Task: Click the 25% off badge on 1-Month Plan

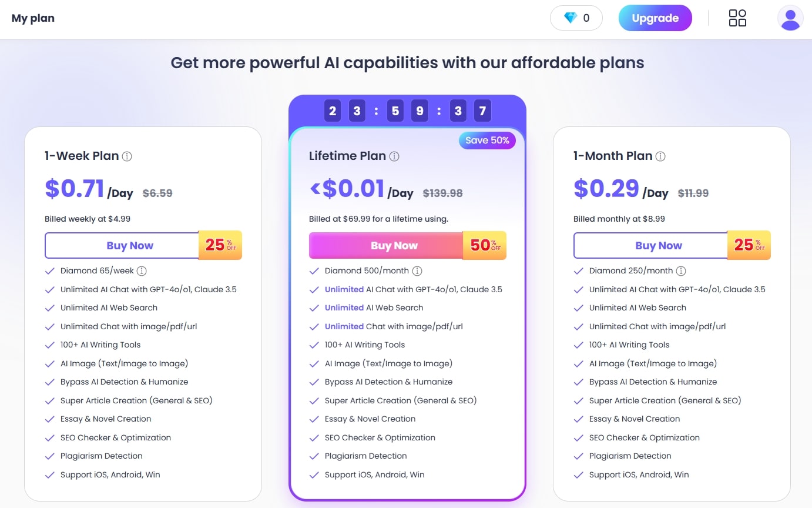Action: [749, 245]
